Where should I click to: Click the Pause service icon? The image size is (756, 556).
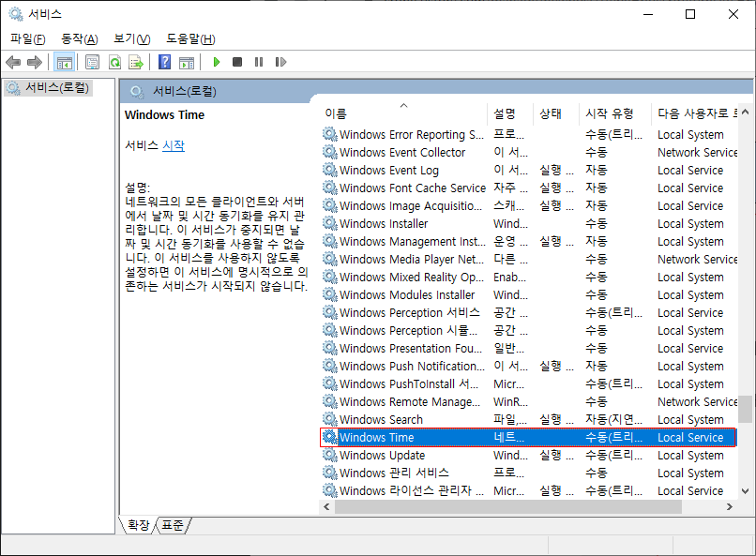(259, 62)
